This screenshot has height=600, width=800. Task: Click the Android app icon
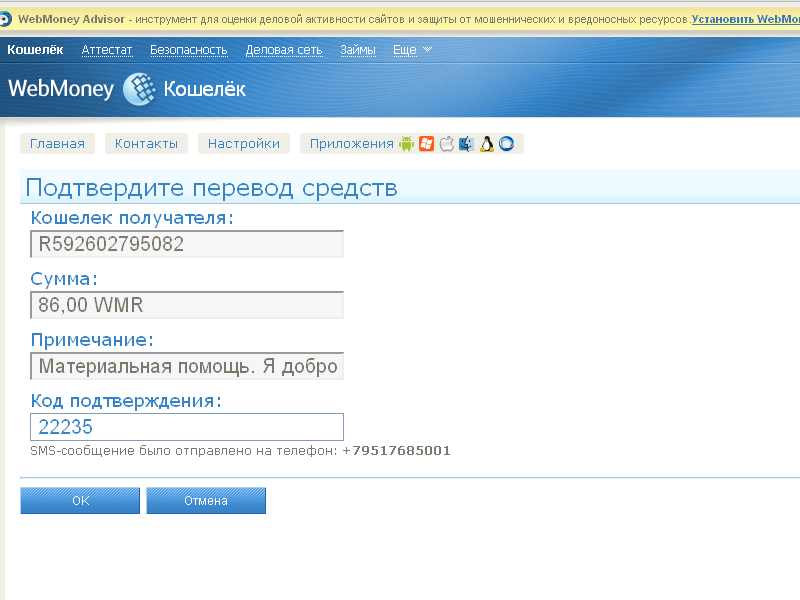[406, 144]
